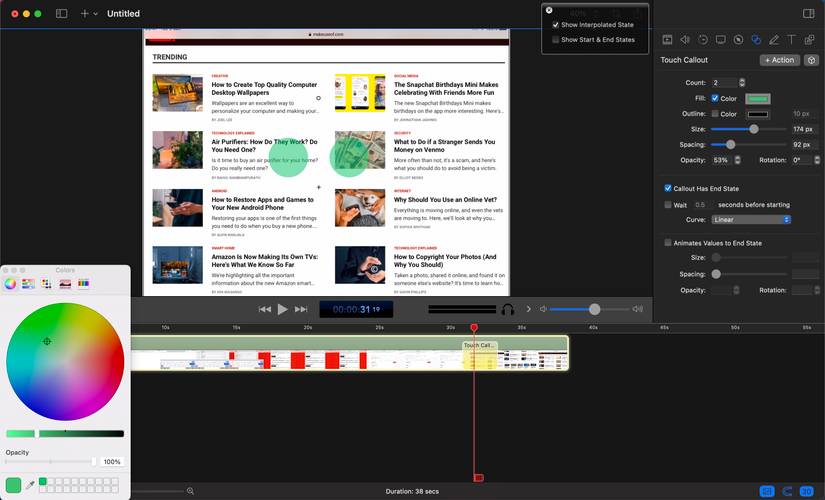Toggle the Fill Color checkbox

point(715,98)
